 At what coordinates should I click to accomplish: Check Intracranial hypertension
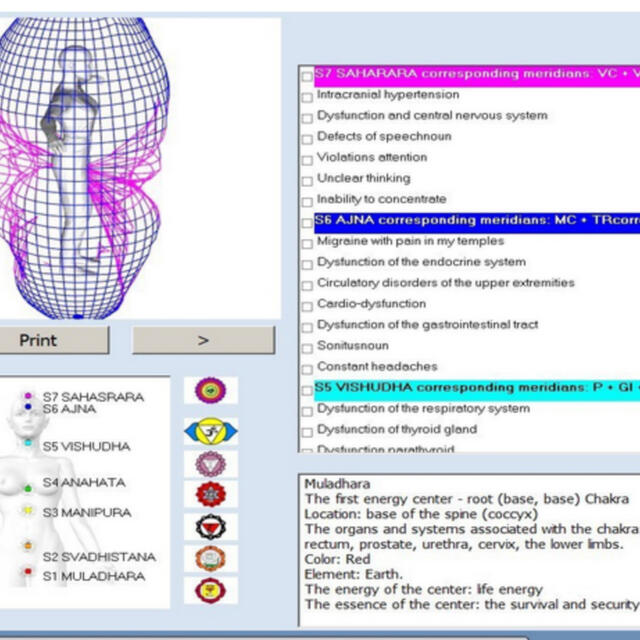point(307,97)
